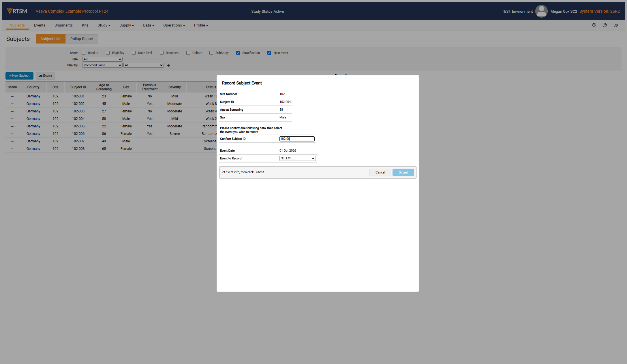Open the ALL filter value dropdown
The width and height of the screenshot is (627, 364).
[x=144, y=65]
